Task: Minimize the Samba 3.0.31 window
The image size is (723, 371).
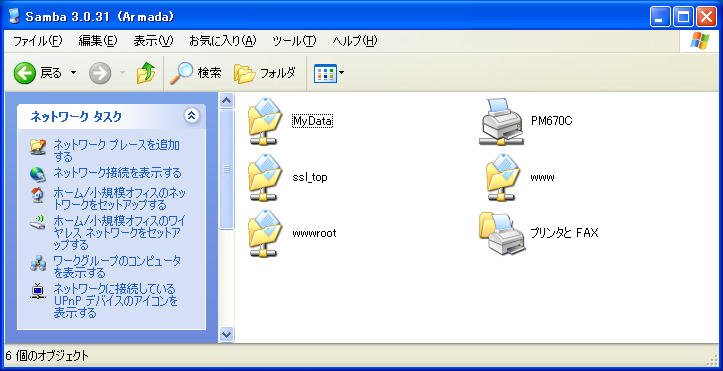Action: click(x=660, y=18)
